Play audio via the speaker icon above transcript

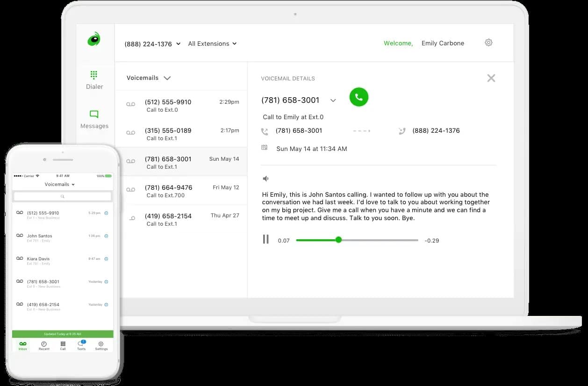(x=265, y=178)
